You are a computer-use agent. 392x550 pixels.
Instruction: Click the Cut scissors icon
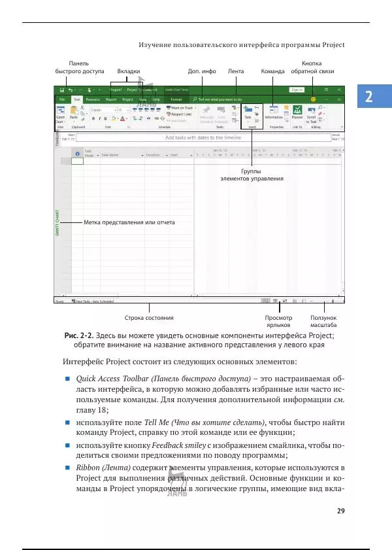click(x=82, y=108)
